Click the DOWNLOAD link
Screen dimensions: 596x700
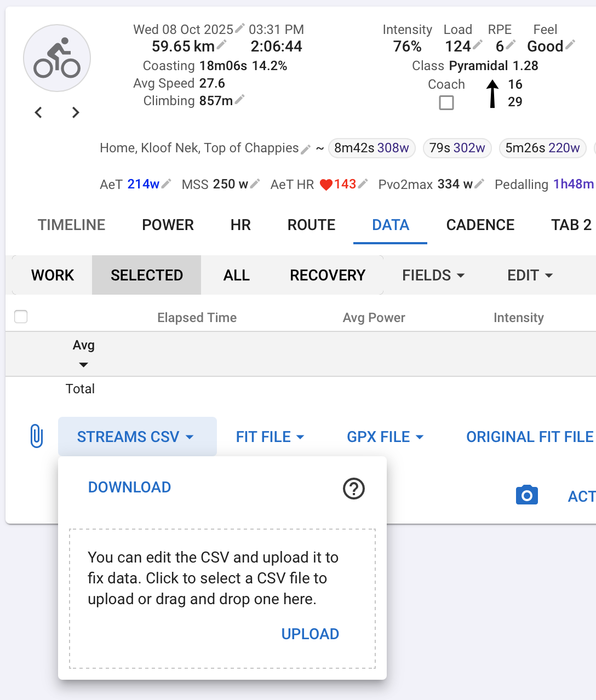pos(129,487)
